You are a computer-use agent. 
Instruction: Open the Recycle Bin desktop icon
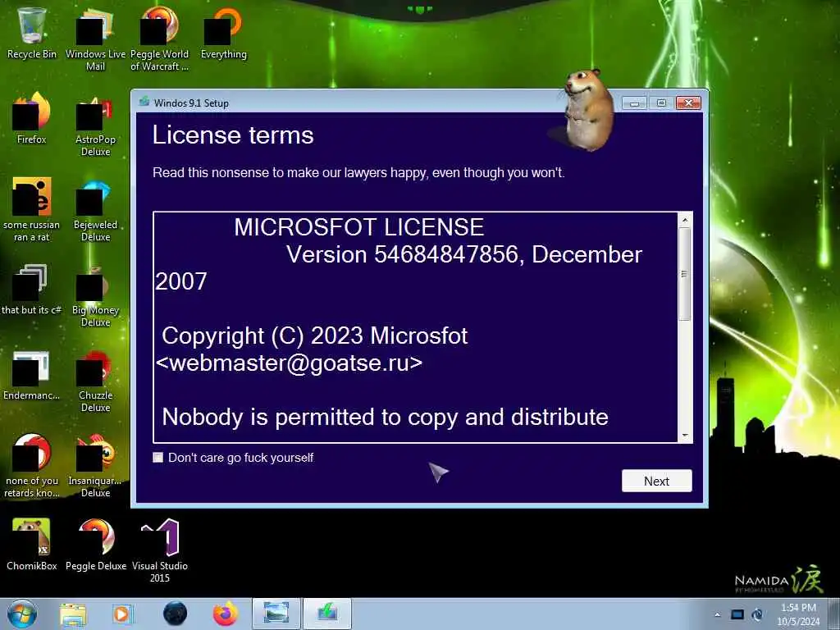[32, 32]
